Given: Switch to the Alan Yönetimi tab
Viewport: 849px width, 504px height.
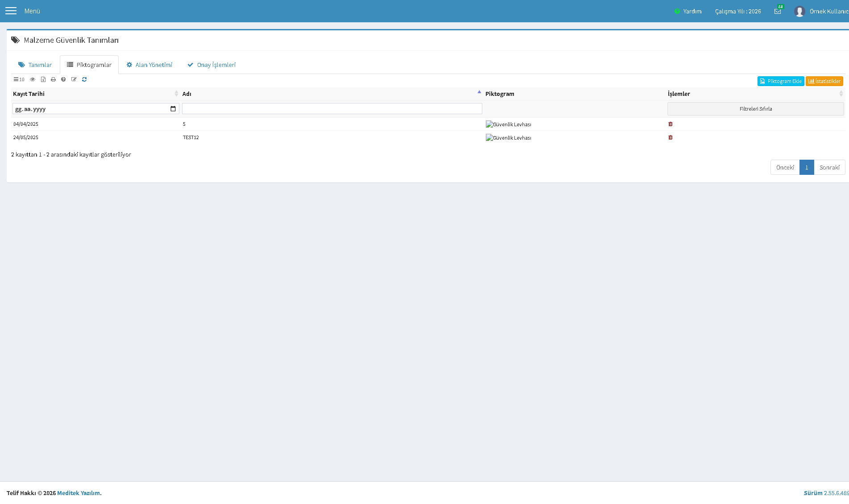Looking at the screenshot, I should 149,65.
